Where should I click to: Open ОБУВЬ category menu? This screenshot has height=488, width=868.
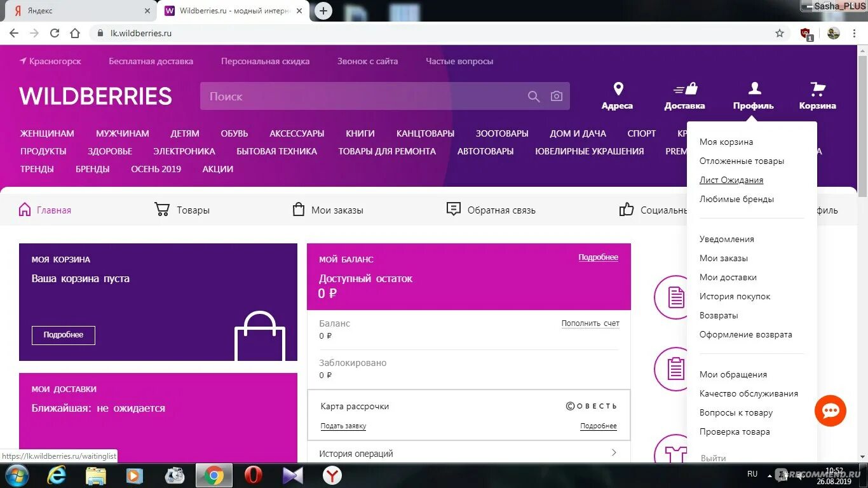(x=234, y=133)
